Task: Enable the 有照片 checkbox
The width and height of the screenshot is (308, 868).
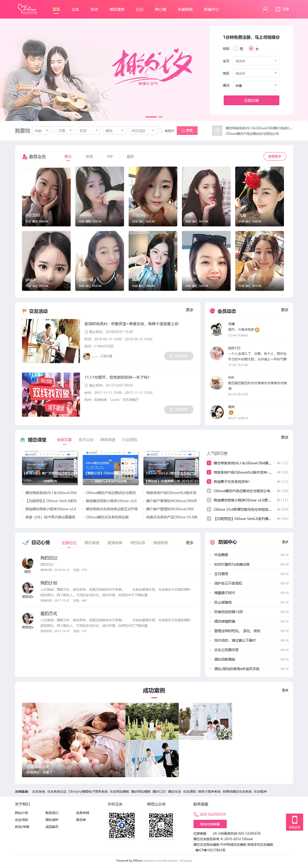Action: coord(160,131)
